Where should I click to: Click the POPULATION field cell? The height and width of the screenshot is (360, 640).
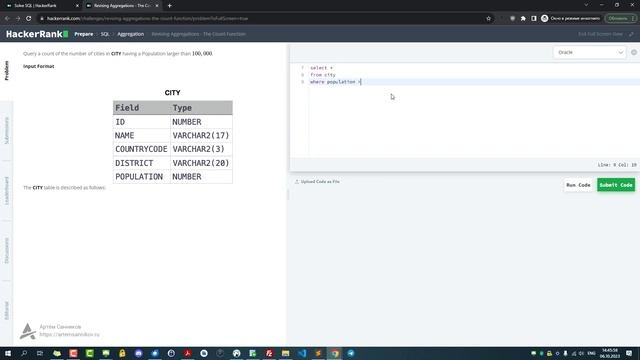[x=141, y=177]
